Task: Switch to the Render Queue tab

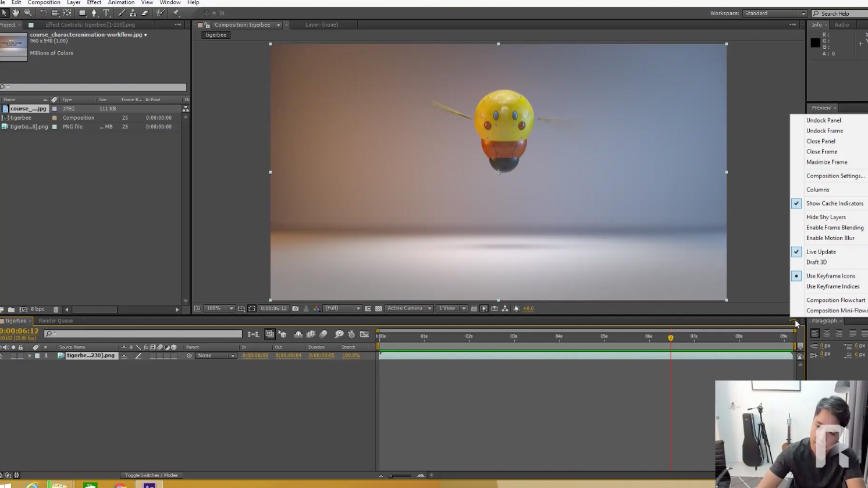Action: 56,320
